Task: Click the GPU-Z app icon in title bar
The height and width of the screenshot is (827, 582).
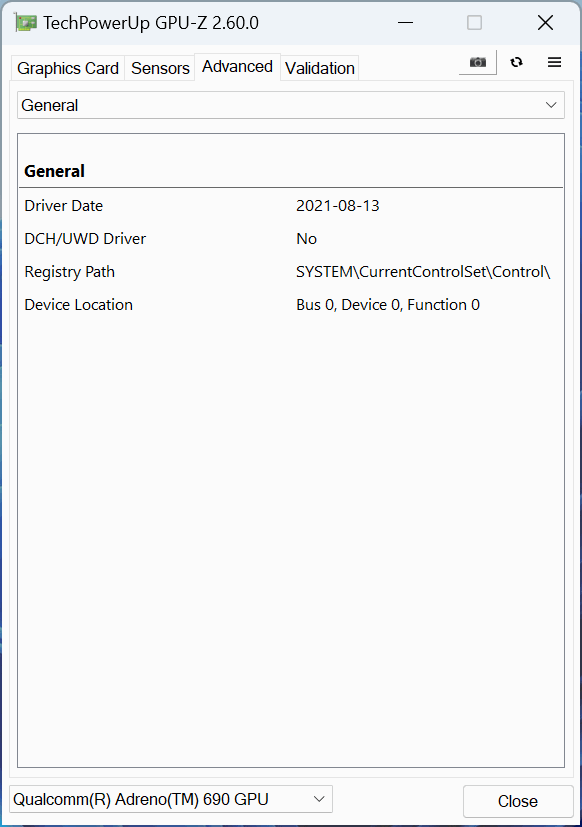Action: point(25,23)
